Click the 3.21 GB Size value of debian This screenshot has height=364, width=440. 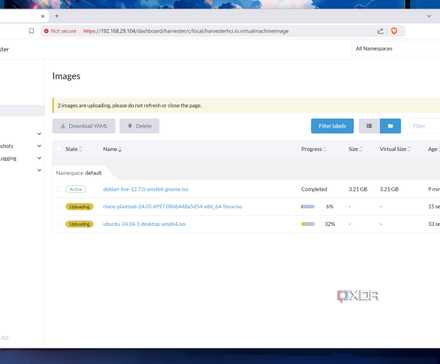[x=358, y=189]
